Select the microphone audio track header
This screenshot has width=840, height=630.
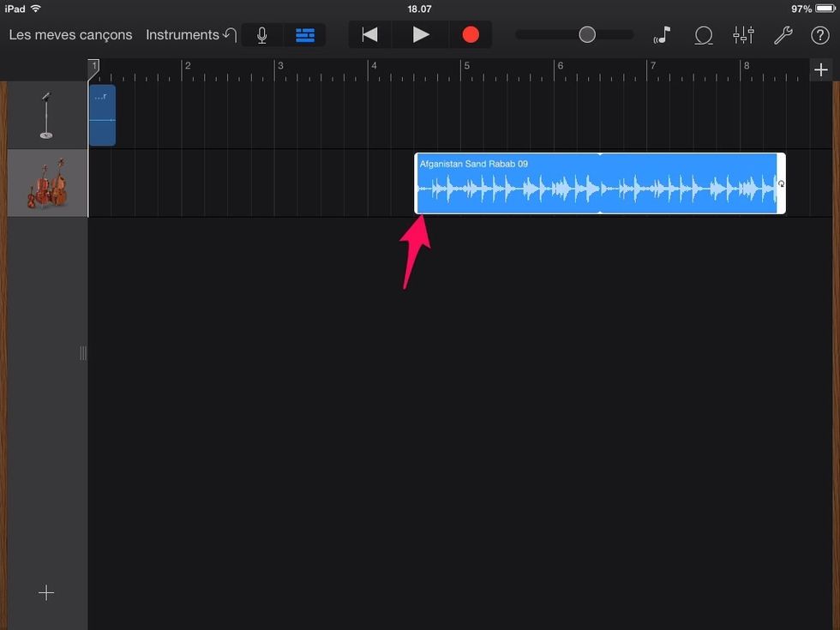point(47,116)
